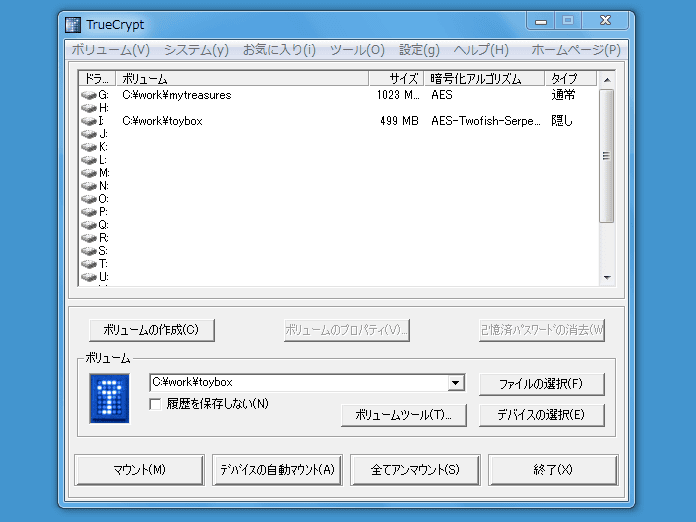Image resolution: width=696 pixels, height=522 pixels.
Task: Open the 設定(g) menu
Action: pos(419,50)
